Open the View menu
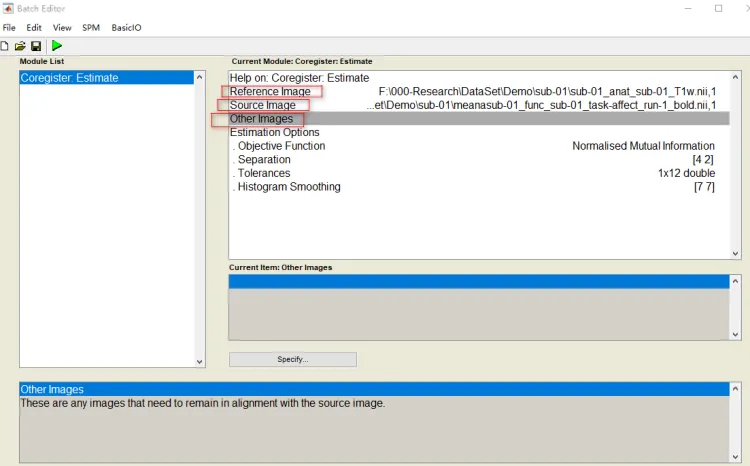 [62, 28]
